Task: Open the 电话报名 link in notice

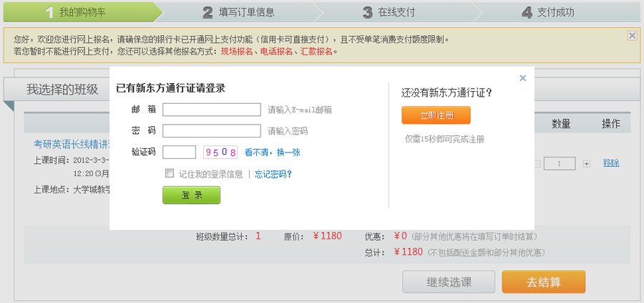Action: click(275, 52)
